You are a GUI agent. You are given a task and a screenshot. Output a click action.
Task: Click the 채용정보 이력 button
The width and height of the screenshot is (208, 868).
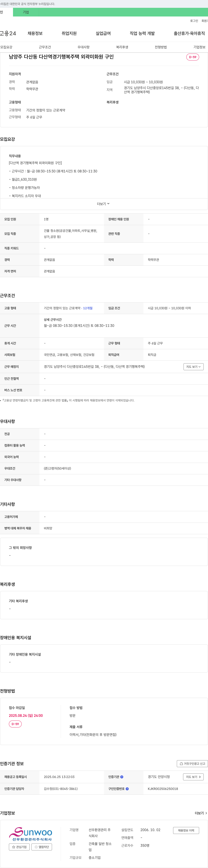tap(186, 830)
